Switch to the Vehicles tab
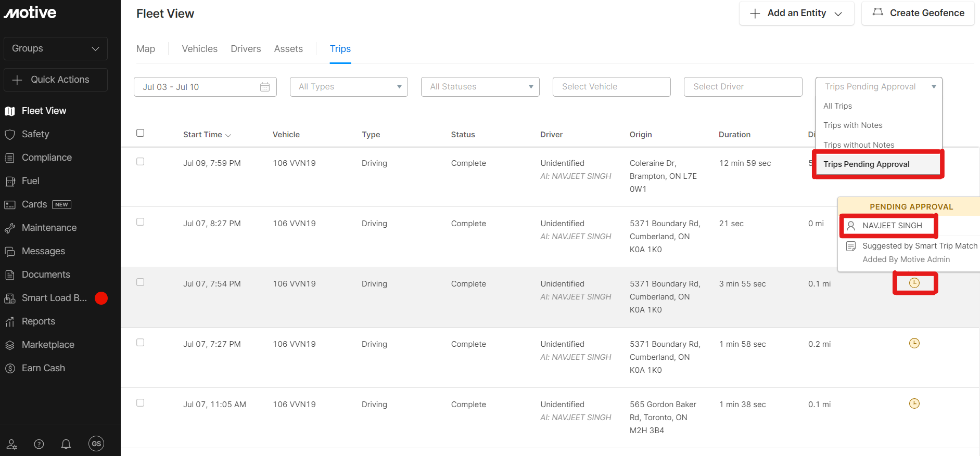 [x=200, y=49]
